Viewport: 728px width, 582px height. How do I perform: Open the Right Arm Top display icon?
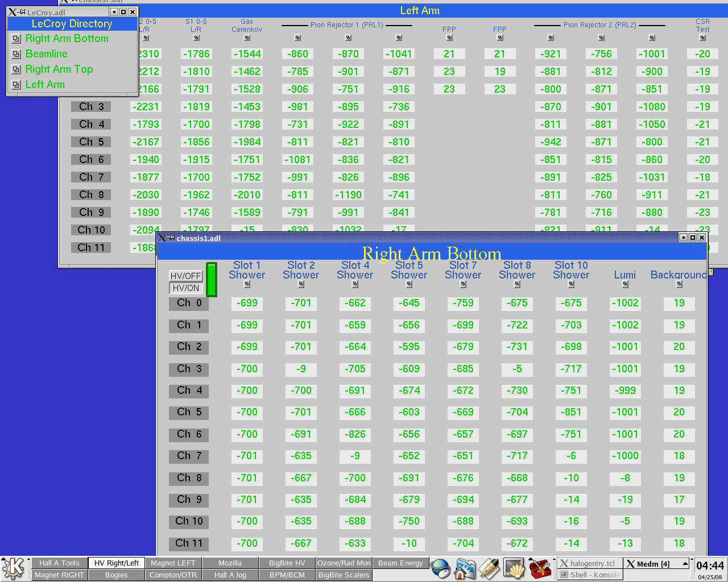point(16,70)
